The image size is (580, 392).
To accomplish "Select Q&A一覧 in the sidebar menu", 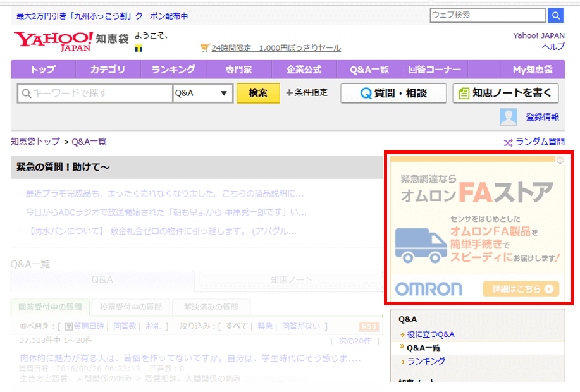I will [424, 348].
